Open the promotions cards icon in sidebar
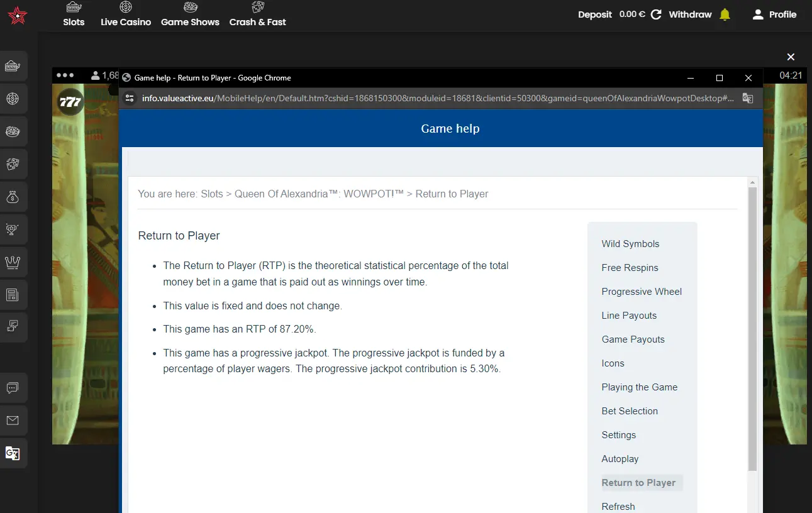The height and width of the screenshot is (513, 812). (13, 326)
